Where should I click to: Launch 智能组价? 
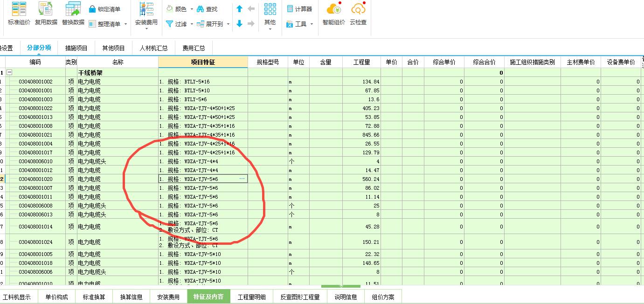(334, 14)
